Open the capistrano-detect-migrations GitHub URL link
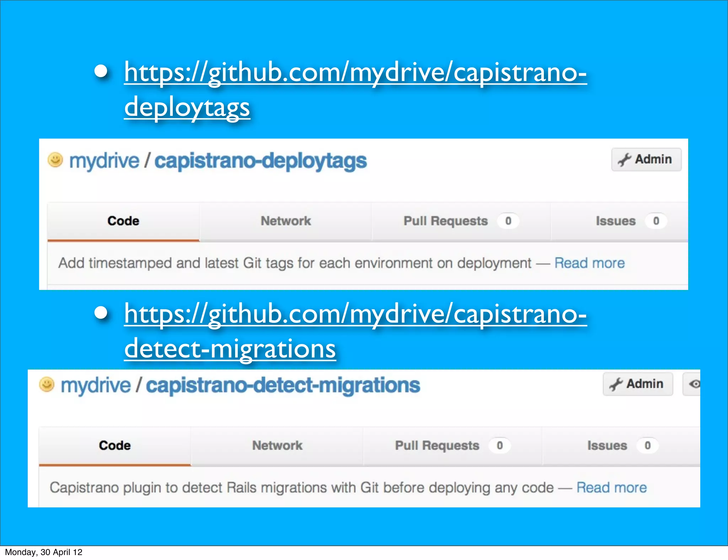The width and height of the screenshot is (728, 560). 355,331
